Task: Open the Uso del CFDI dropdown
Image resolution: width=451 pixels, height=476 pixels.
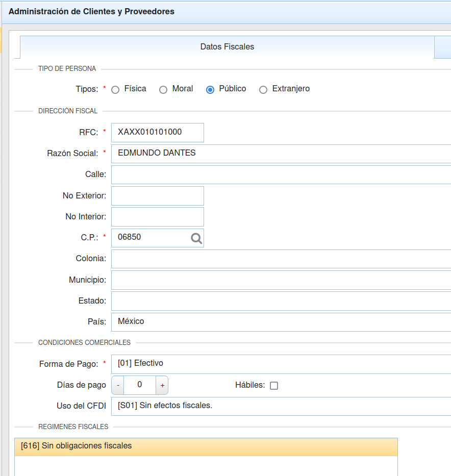Action: point(281,406)
